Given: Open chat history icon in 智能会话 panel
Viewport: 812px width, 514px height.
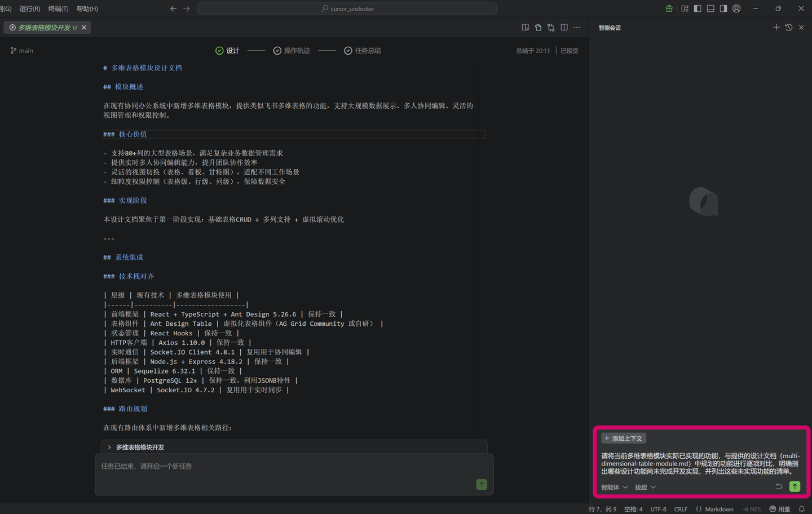Looking at the screenshot, I should [x=788, y=27].
